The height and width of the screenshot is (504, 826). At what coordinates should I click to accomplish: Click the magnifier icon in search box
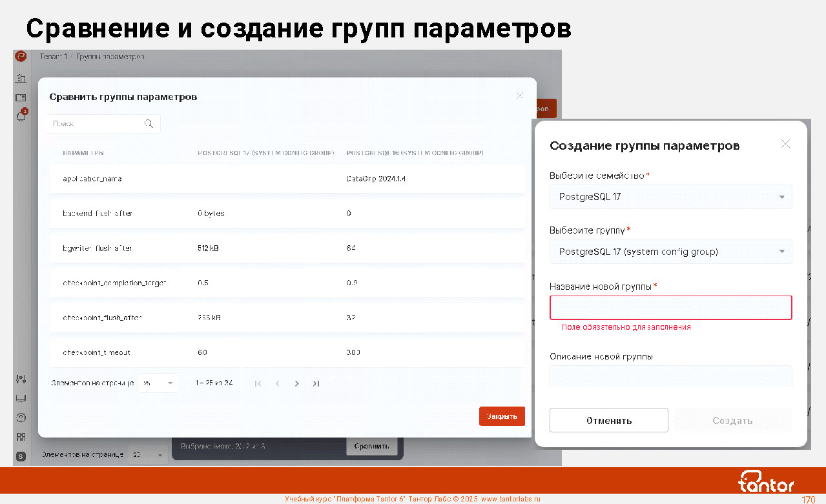coord(149,124)
